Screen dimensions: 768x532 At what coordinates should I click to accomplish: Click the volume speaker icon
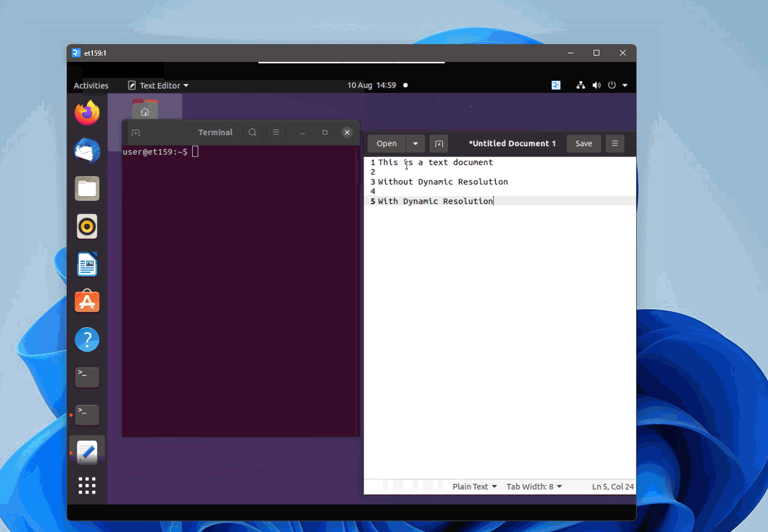pos(597,85)
